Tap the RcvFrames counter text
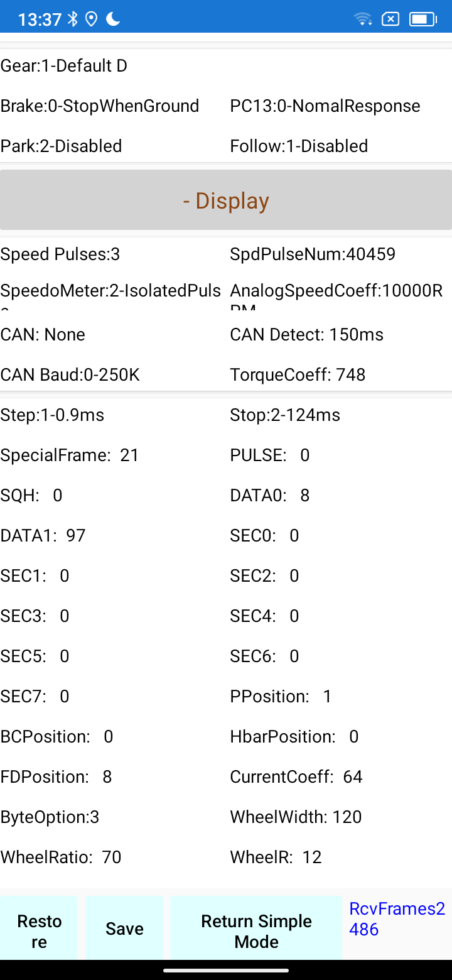 pos(397,918)
